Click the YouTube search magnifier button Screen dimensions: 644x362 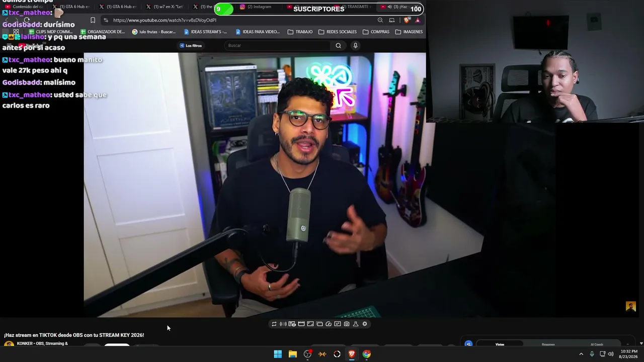[x=338, y=46]
